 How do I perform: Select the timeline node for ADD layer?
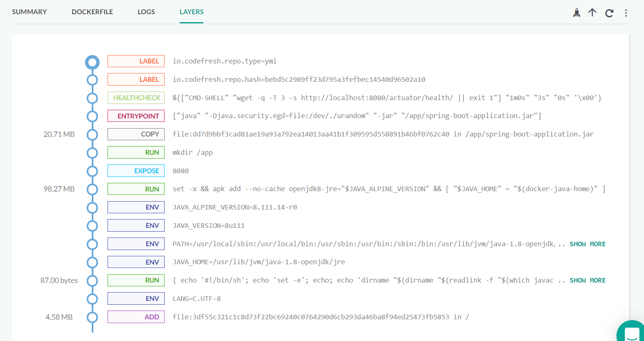coord(92,317)
